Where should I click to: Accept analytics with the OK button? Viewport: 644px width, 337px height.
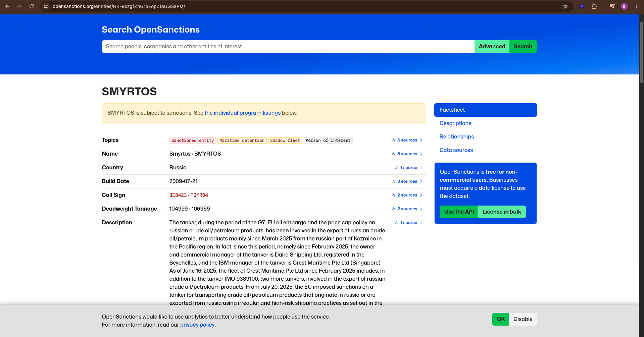[501, 319]
